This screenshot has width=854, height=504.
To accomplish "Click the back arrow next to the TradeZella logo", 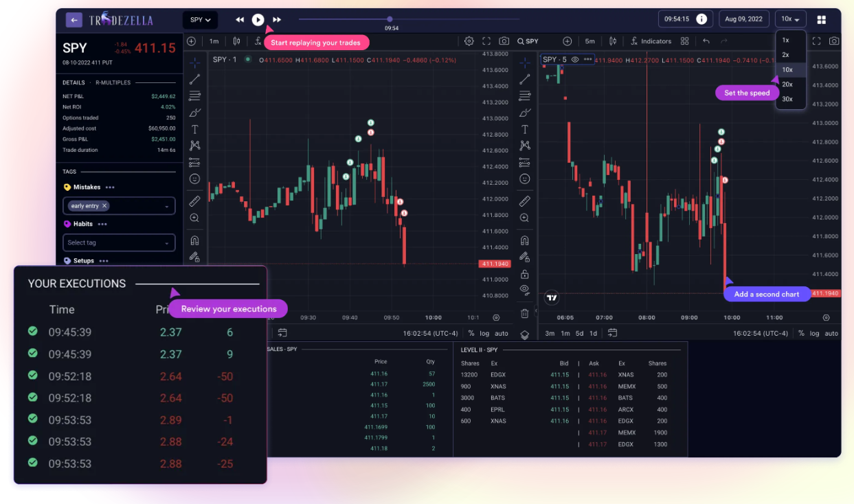I will pos(74,19).
